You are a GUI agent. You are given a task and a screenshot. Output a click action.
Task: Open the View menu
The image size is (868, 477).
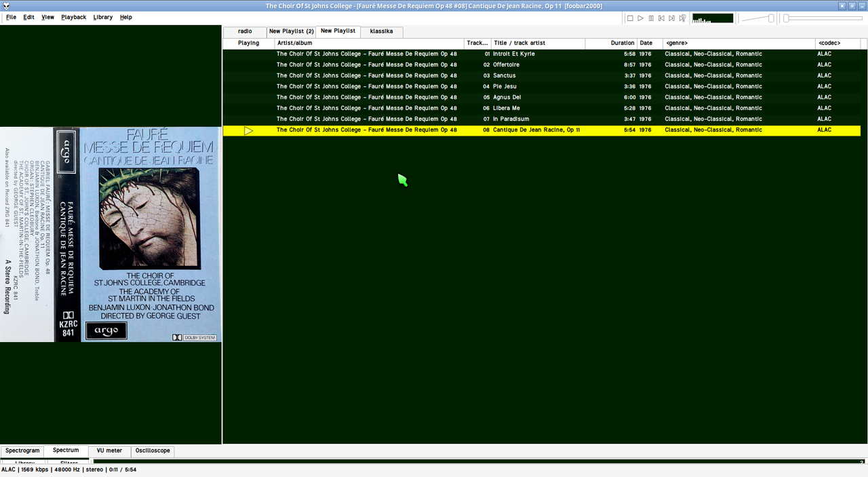[47, 17]
